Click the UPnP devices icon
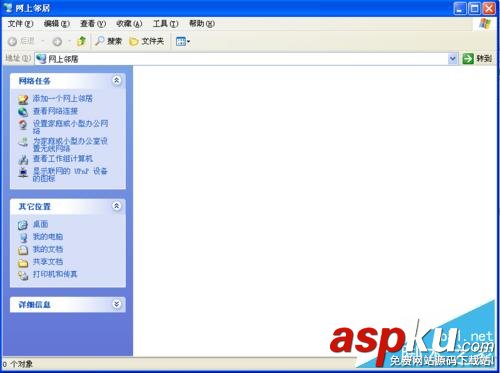 click(x=23, y=172)
